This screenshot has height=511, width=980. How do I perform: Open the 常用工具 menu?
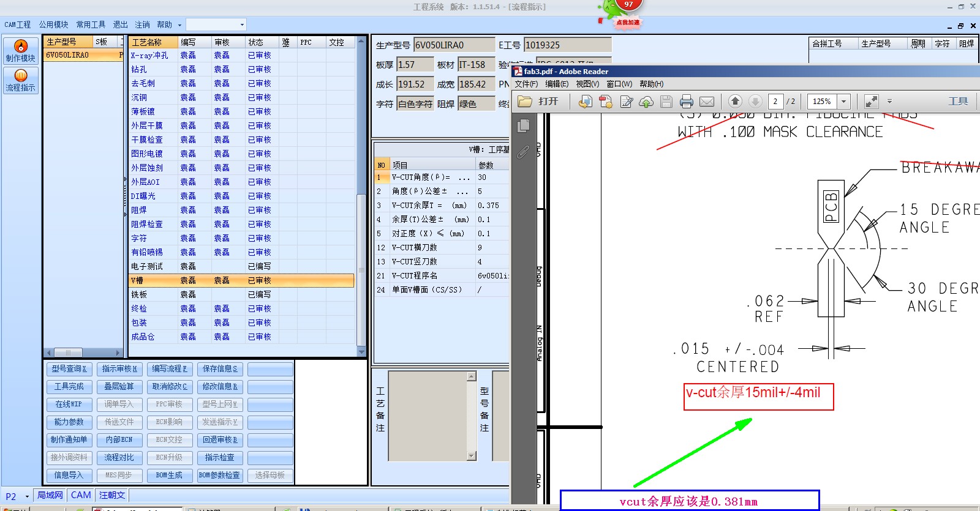tap(91, 24)
